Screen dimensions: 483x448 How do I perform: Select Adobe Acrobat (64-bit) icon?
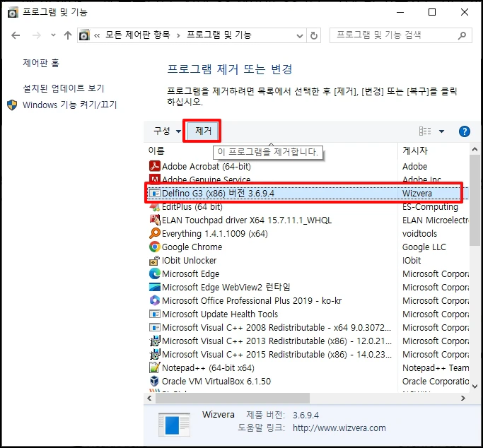[155, 166]
